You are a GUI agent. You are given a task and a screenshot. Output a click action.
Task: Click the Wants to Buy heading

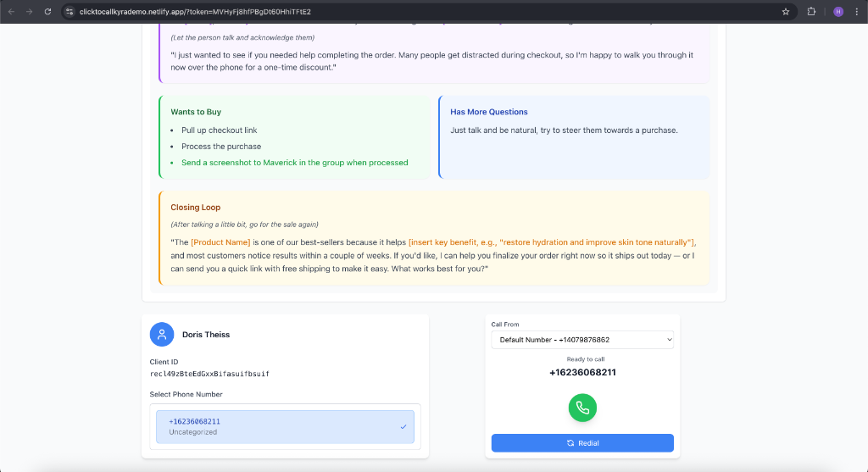(x=196, y=112)
